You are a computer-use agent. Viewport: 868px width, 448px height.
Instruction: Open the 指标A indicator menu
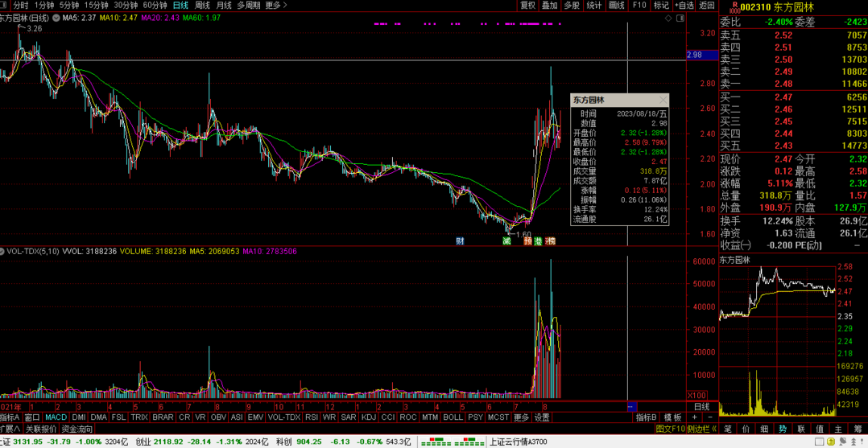click(10, 417)
